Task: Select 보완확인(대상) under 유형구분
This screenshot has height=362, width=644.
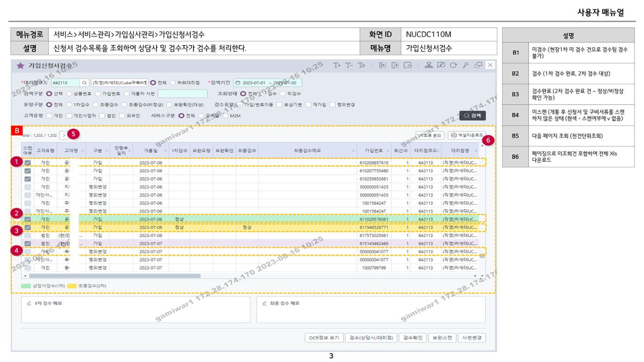Action: 168,104
